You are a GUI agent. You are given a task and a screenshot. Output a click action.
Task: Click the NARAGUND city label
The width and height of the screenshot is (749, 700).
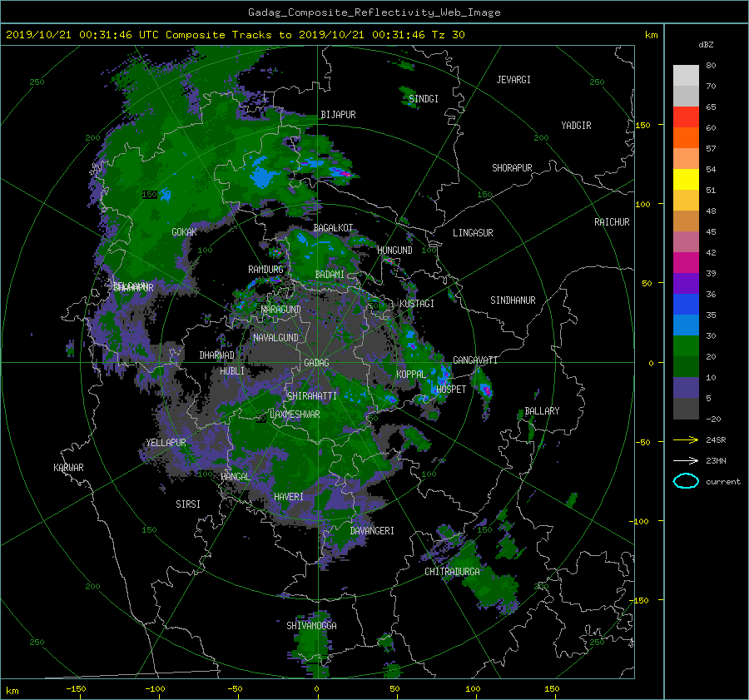[x=281, y=310]
